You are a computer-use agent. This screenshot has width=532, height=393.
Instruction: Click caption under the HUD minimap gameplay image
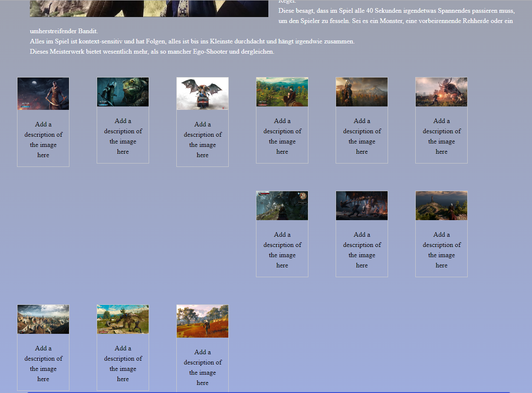tap(282, 250)
